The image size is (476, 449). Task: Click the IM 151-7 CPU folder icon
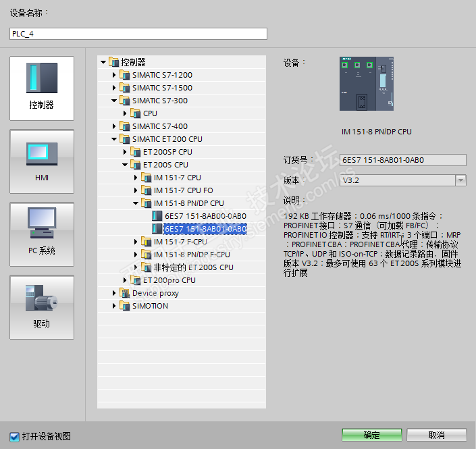click(147, 178)
